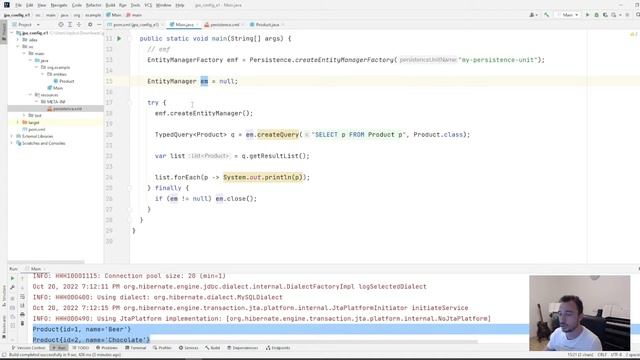Expand External Libraries node
Screen dimensions: 640x360
pyautogui.click(x=12, y=136)
